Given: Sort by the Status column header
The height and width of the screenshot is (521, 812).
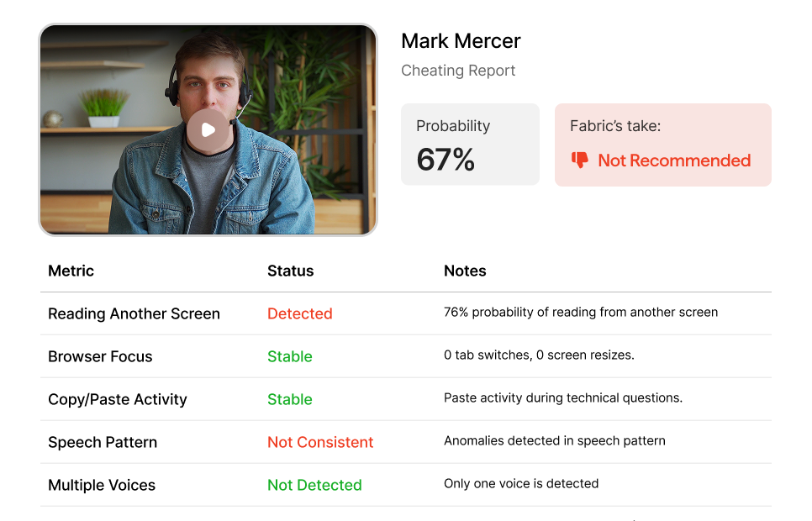Looking at the screenshot, I should coord(291,271).
